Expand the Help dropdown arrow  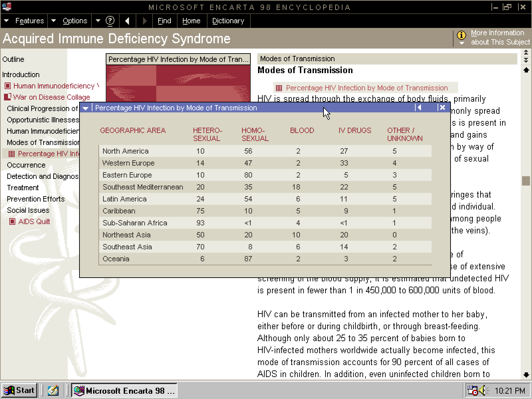[x=98, y=21]
